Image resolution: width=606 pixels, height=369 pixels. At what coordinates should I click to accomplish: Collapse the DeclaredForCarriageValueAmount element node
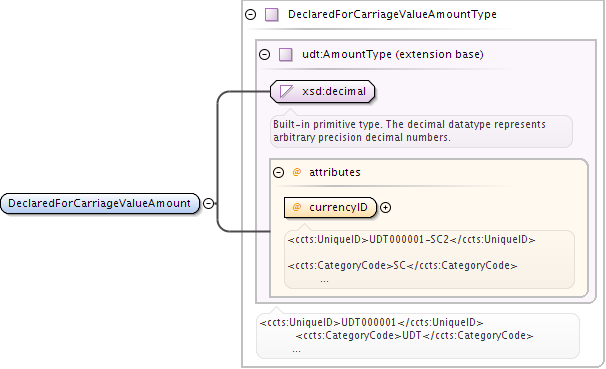coord(208,203)
